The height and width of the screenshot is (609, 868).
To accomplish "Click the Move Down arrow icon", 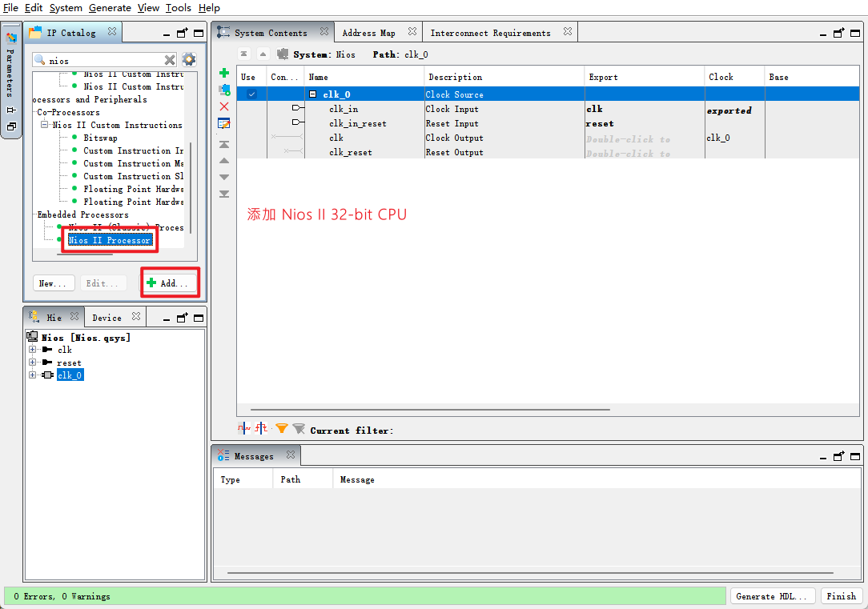I will tap(223, 177).
